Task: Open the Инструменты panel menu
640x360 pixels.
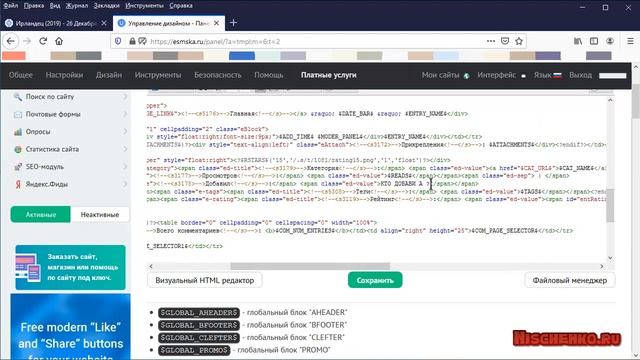Action: tap(158, 75)
